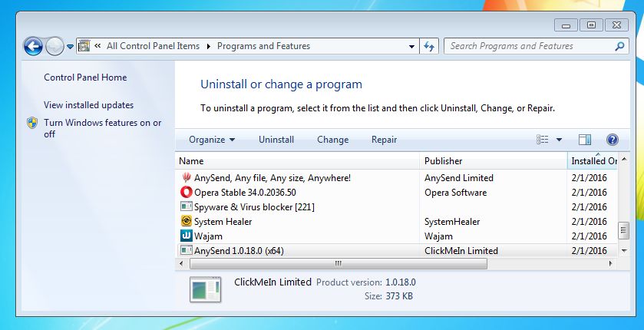Screen dimensions: 644x330
Task: Click the Control Panel icon in address bar
Action: (84, 45)
